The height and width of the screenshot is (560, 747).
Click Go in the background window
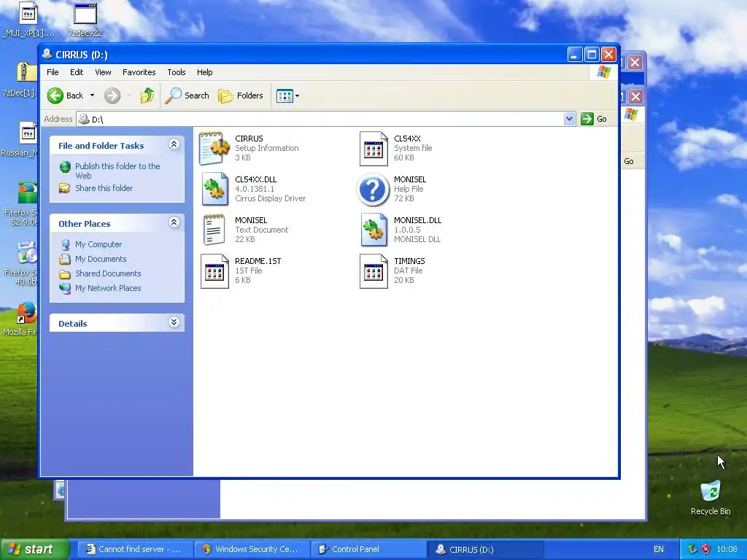click(629, 161)
